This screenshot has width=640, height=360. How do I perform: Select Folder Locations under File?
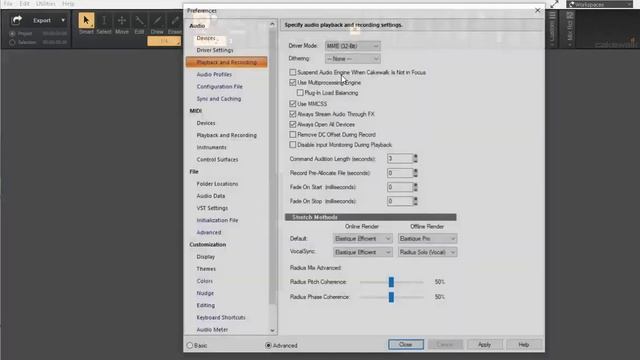217,184
